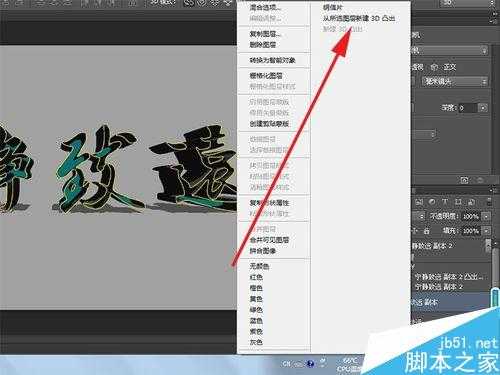The height and width of the screenshot is (375, 500).
Task: Click 复制形状属性 menu entry
Action: (269, 203)
